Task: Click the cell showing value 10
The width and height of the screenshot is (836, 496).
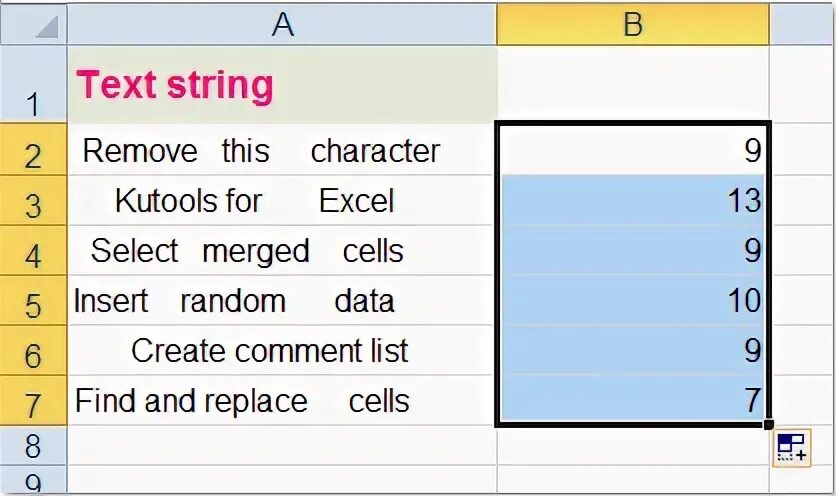Action: [632, 301]
